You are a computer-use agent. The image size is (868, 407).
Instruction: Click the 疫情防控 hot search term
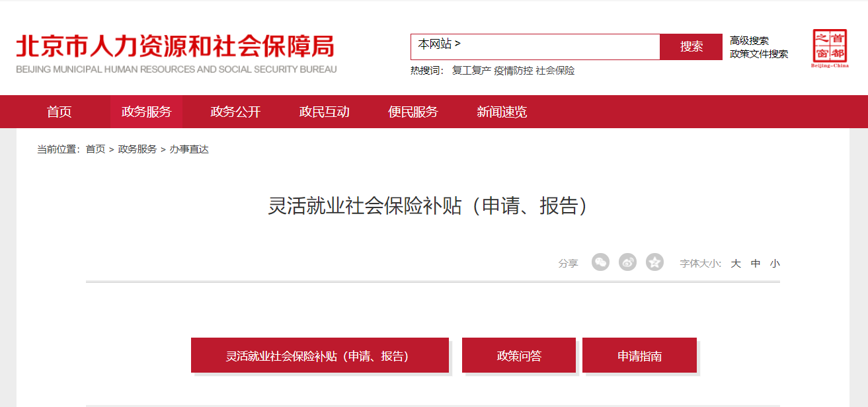pos(513,71)
